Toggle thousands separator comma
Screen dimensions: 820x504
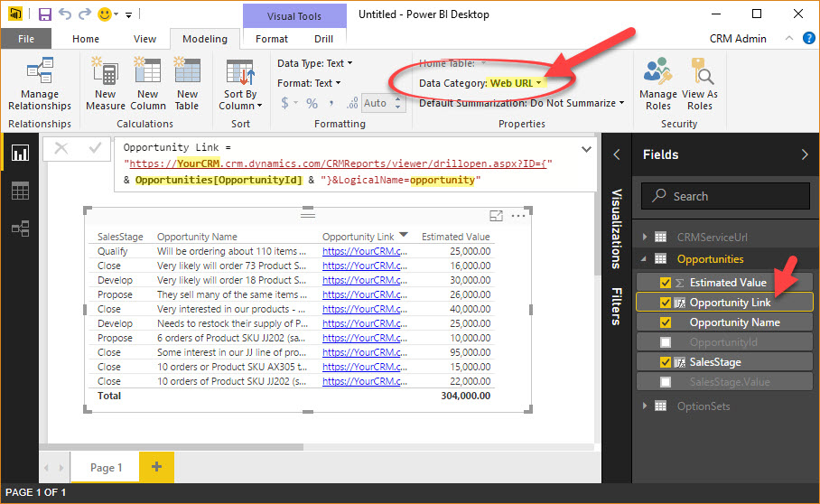(331, 103)
